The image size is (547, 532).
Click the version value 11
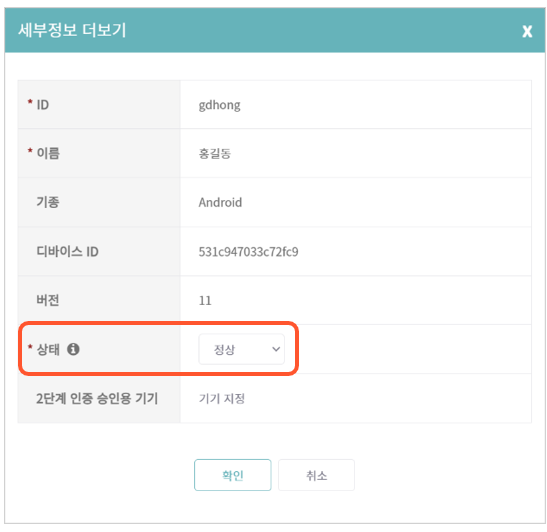(x=205, y=300)
